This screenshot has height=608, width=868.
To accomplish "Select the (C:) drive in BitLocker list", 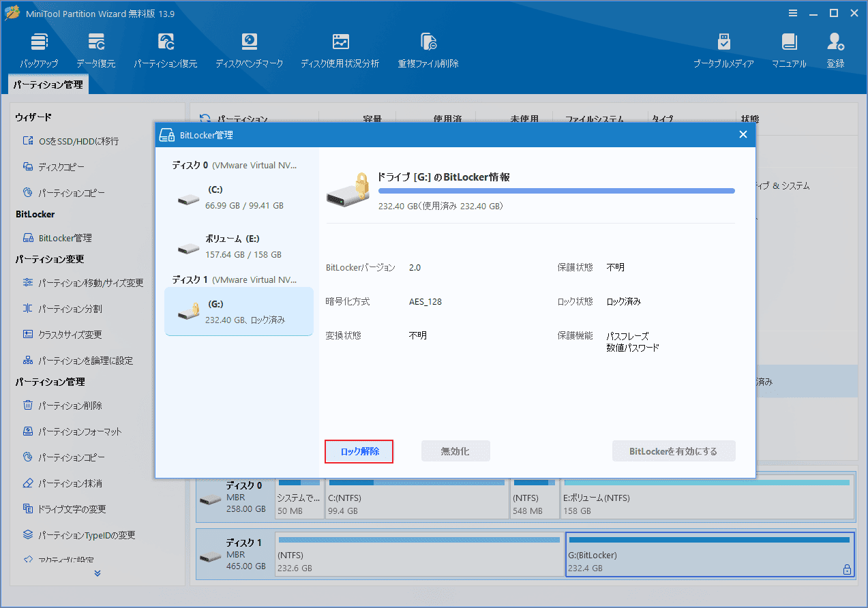I will point(239,198).
